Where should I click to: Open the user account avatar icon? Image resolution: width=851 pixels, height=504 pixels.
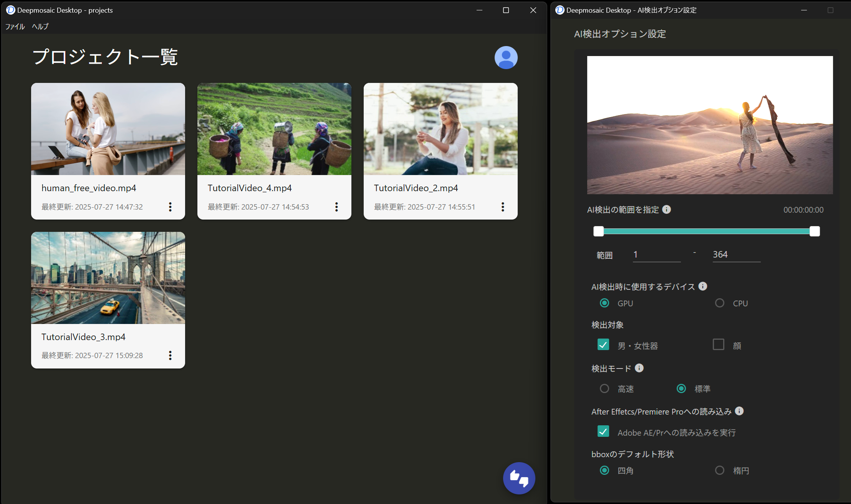coord(506,58)
